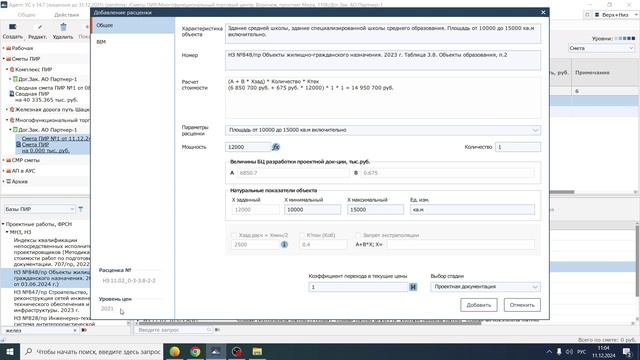The image size is (640, 360).
Task: Click Windows Start button
Action: point(10,351)
